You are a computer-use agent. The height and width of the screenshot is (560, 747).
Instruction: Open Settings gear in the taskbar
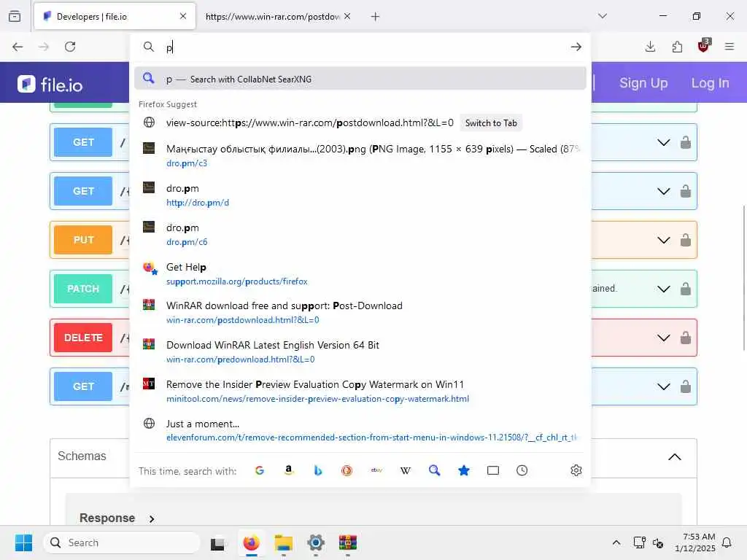click(x=316, y=542)
